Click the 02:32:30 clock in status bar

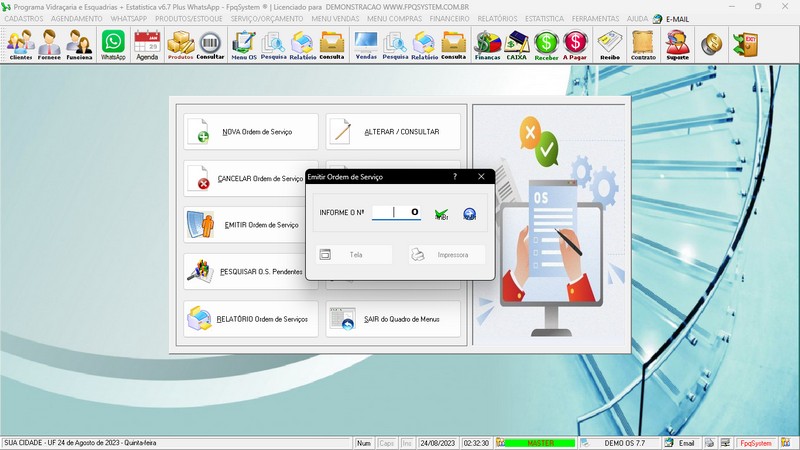pyautogui.click(x=476, y=443)
